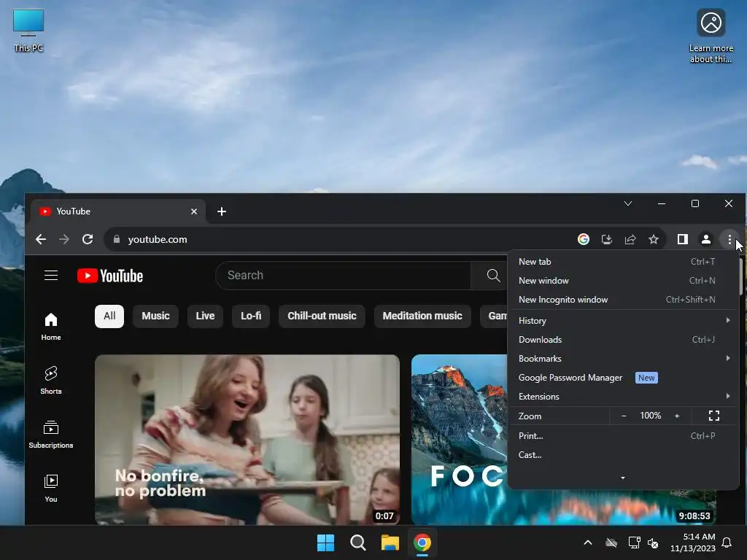
Task: Open YouTube hamburger guide menu
Action: tap(51, 275)
